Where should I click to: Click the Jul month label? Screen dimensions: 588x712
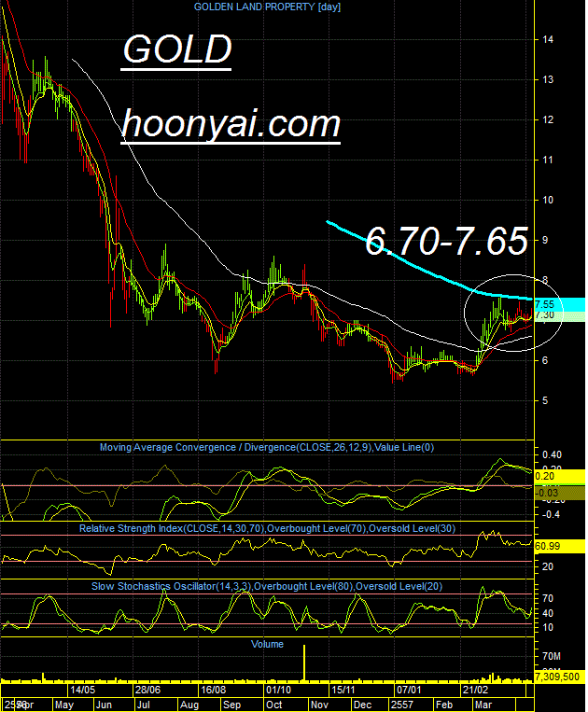click(144, 705)
